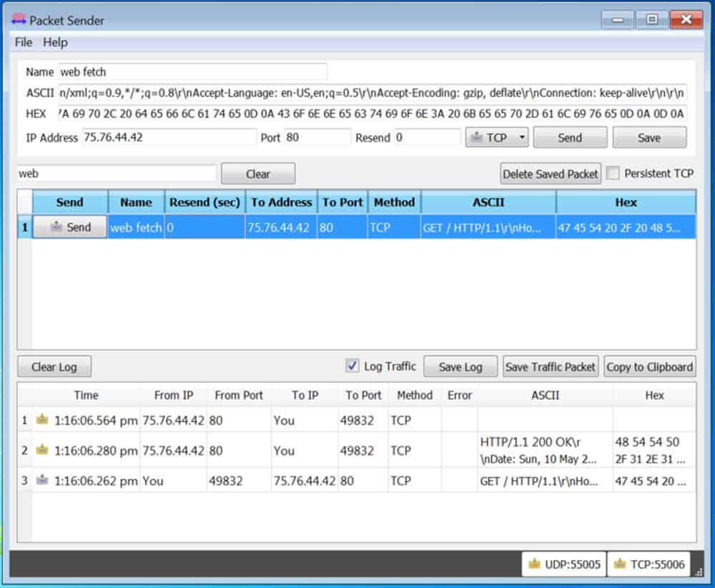
Task: Open the File menu
Action: (24, 42)
